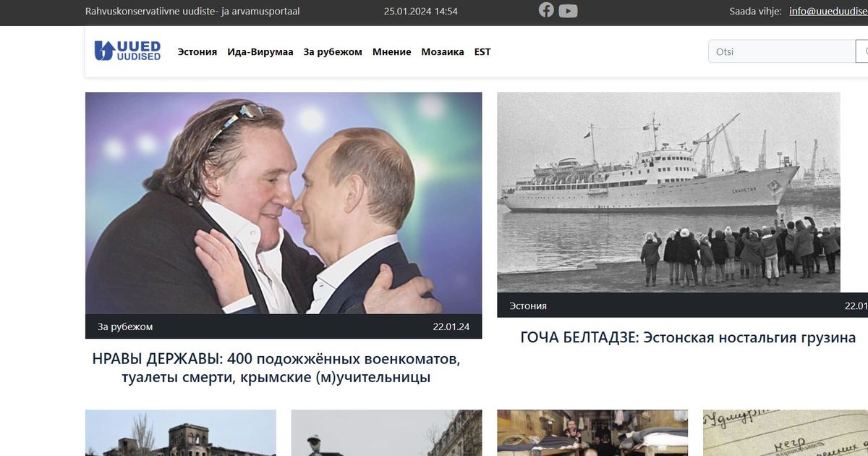This screenshot has height=456, width=868.
Task: Open the YouTube channel icon
Action: [x=568, y=11]
